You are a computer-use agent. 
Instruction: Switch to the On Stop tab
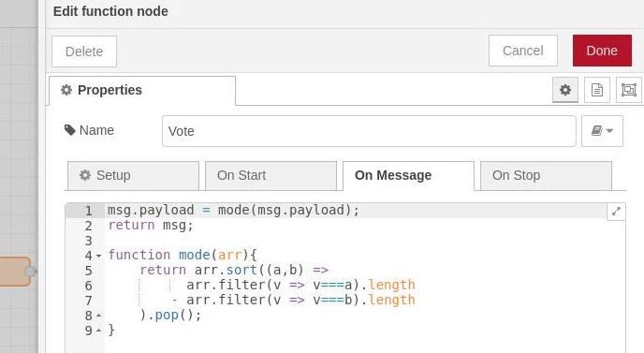point(546,175)
